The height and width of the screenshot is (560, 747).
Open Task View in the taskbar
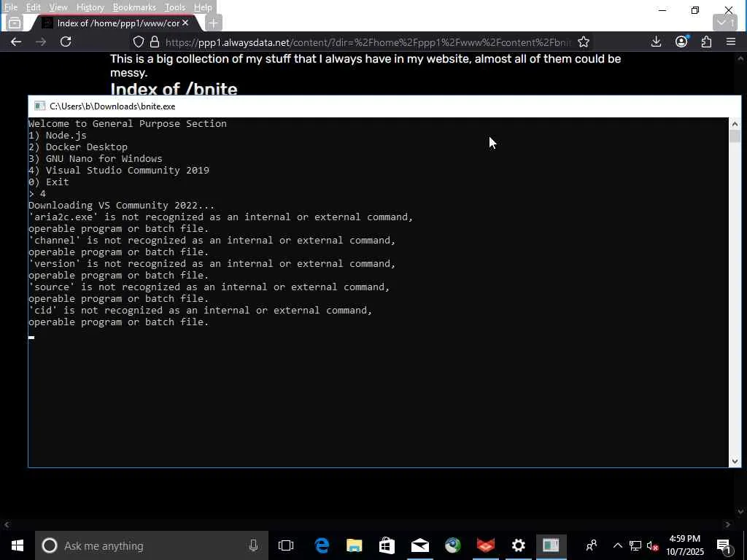(x=286, y=545)
